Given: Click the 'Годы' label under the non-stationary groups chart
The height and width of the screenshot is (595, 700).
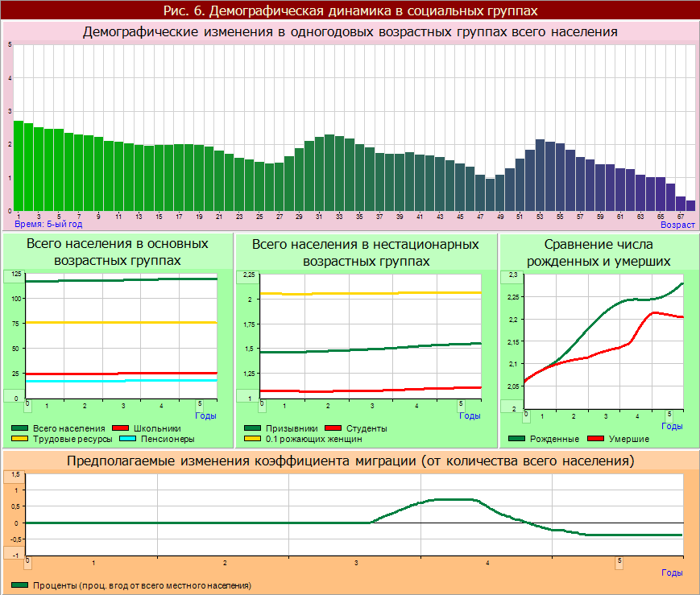Looking at the screenshot, I should click(x=470, y=415).
